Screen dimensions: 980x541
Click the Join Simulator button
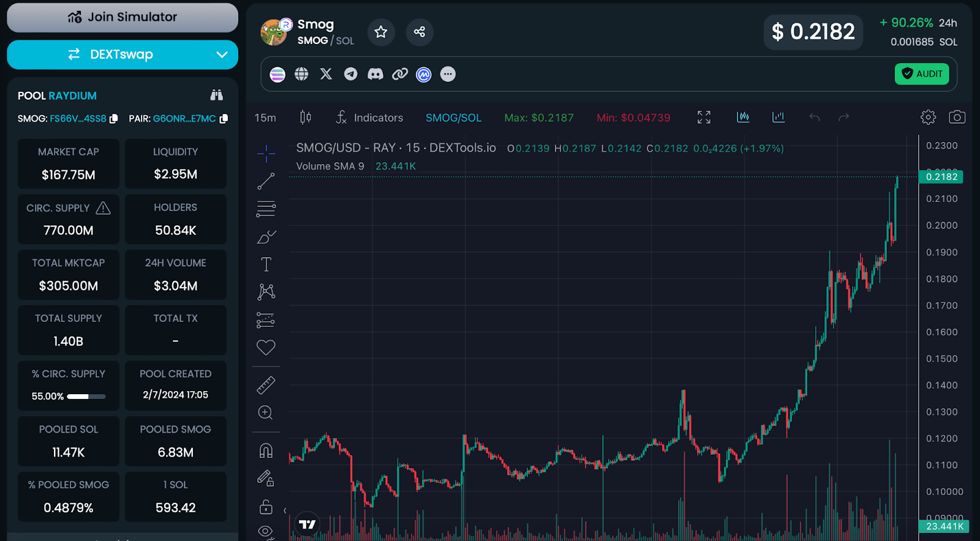[123, 17]
